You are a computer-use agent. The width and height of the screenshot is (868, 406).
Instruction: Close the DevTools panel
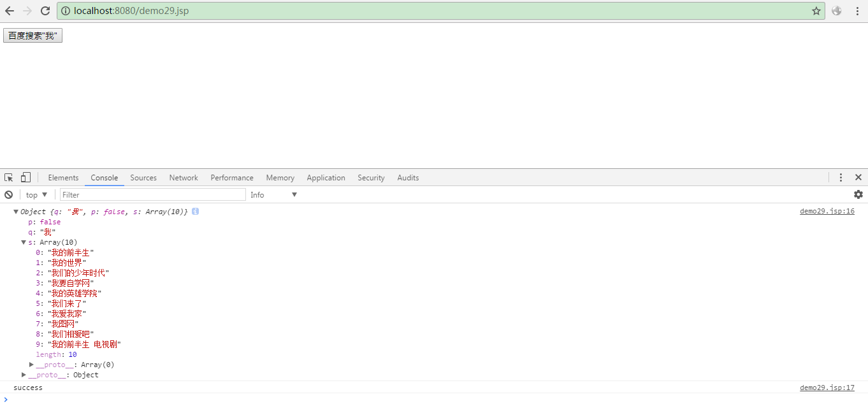click(858, 178)
